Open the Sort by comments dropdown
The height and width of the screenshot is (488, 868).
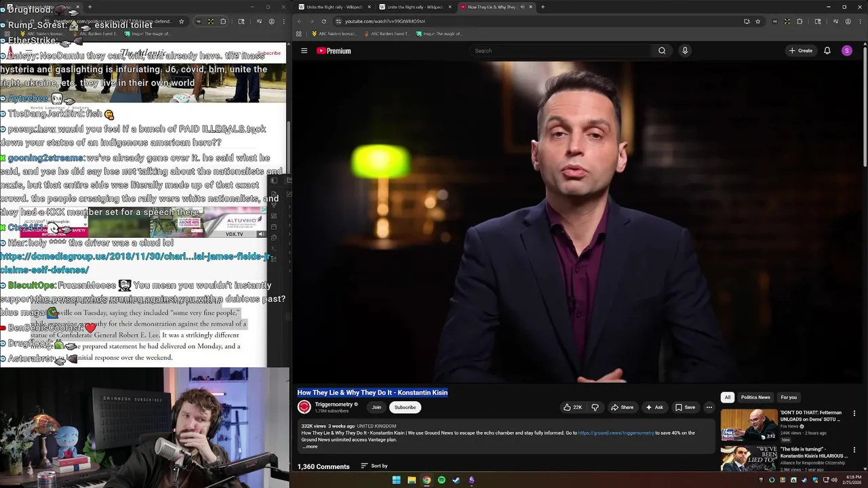374,466
